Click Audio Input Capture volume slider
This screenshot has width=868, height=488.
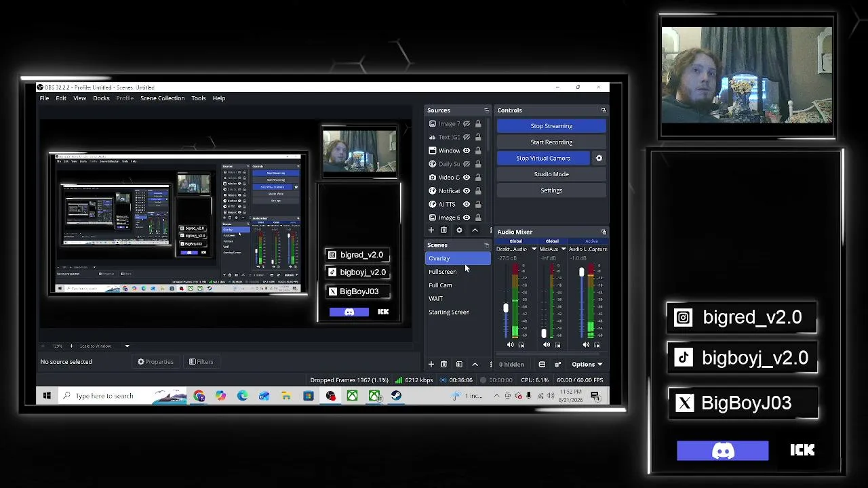[581, 272]
